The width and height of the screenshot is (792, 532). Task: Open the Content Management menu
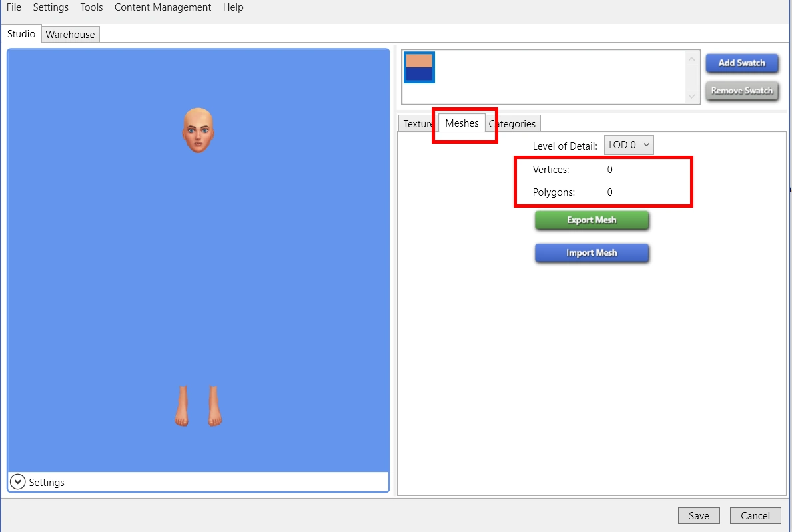point(163,7)
